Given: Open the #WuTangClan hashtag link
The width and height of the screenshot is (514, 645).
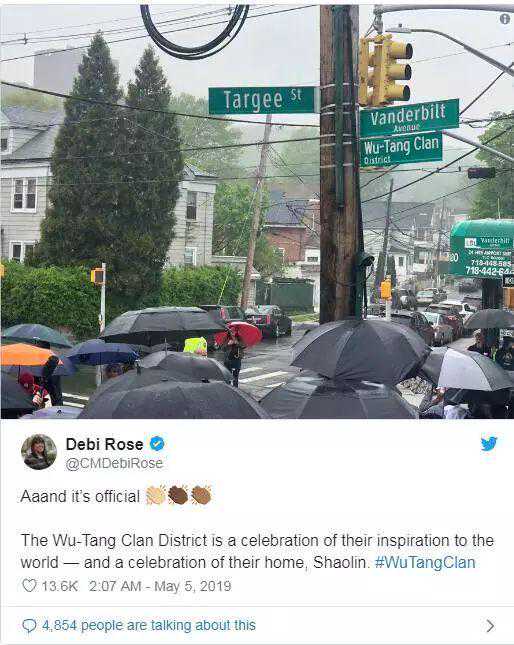Looking at the screenshot, I should [x=425, y=562].
